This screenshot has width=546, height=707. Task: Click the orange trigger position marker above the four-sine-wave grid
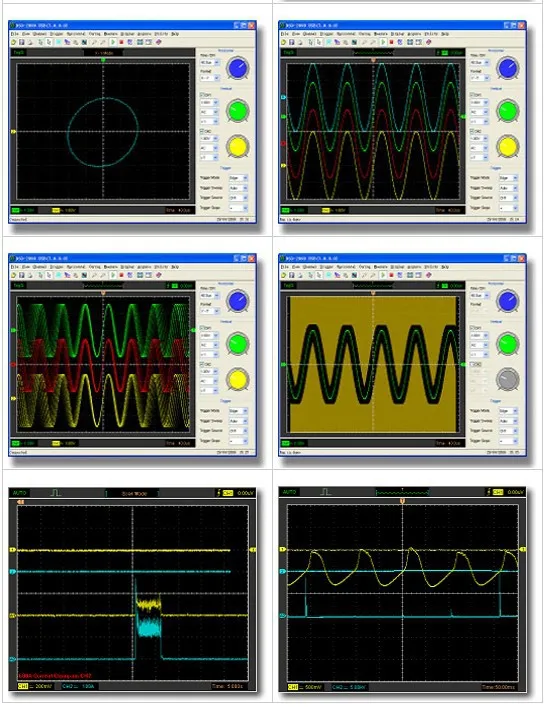coord(373,60)
